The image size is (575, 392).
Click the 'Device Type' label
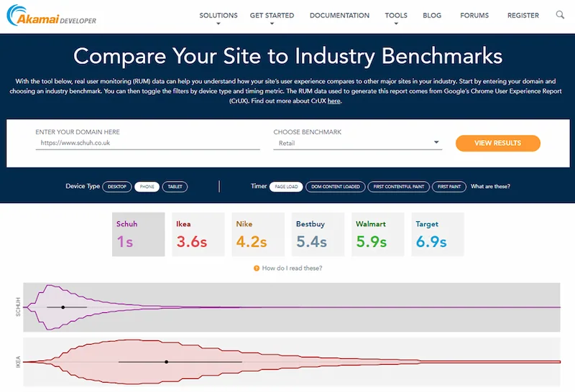83,186
